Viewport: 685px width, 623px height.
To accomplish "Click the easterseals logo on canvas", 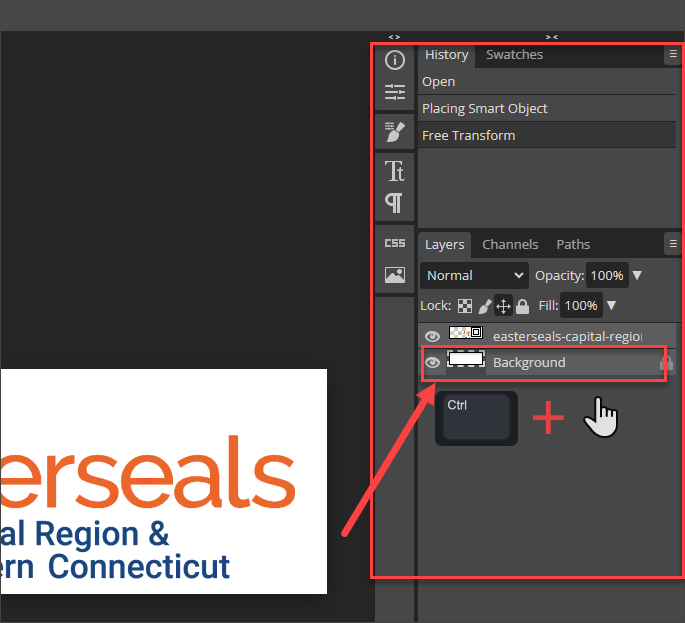I will pos(148,472).
